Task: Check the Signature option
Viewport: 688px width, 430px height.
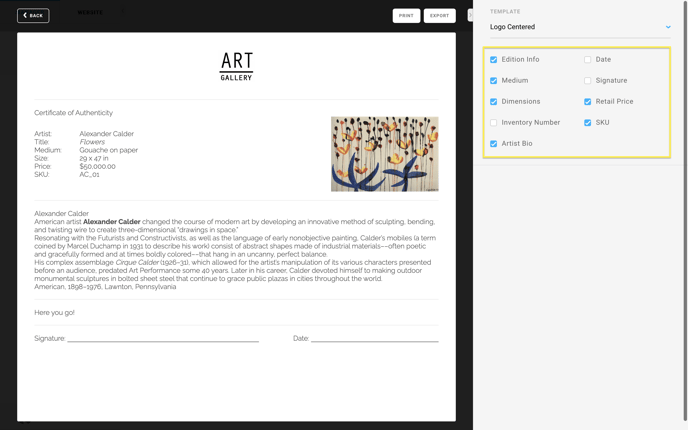Action: (588, 81)
